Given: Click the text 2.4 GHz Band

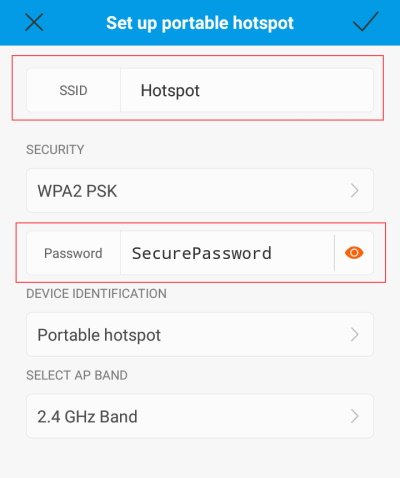Looking at the screenshot, I should click(87, 416).
